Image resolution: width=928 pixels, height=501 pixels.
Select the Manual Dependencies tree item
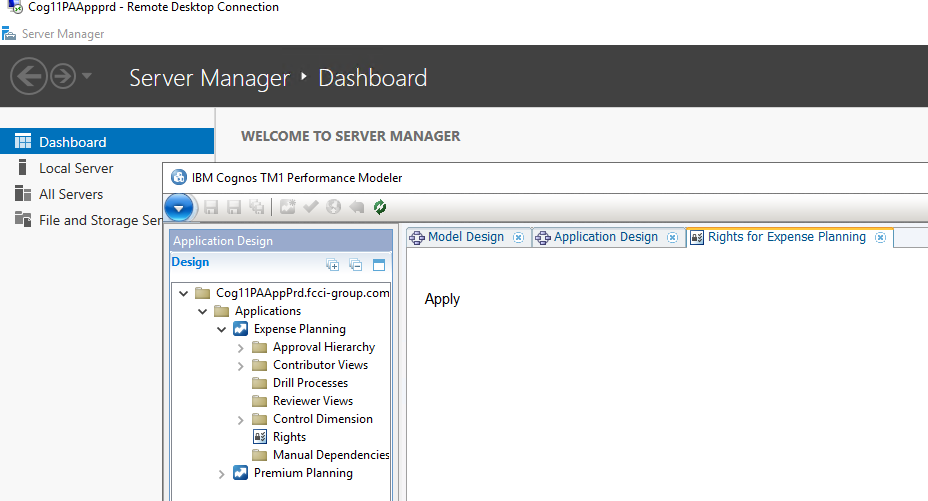coord(331,455)
